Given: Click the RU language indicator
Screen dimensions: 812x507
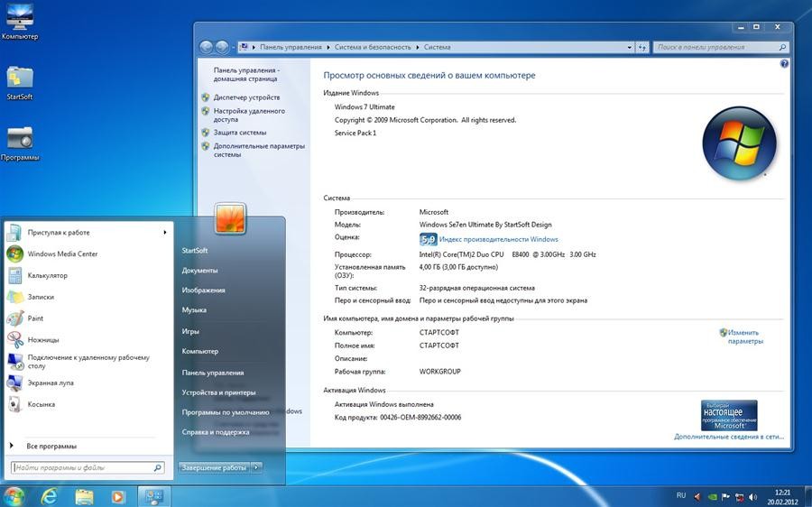Looking at the screenshot, I should (x=681, y=495).
